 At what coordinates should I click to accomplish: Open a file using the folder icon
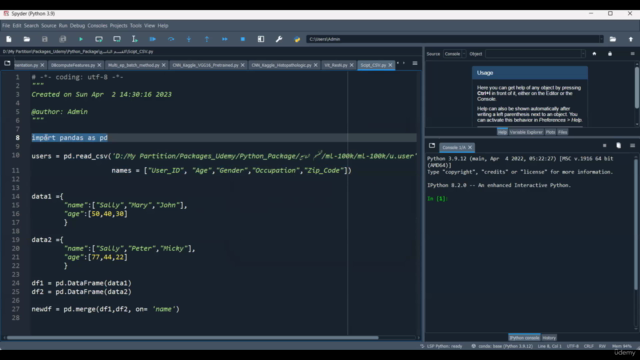coord(27,39)
